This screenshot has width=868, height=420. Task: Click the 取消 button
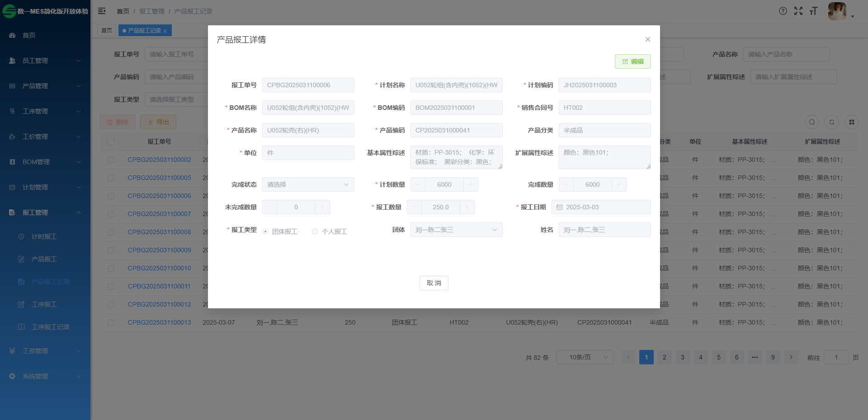pyautogui.click(x=434, y=283)
